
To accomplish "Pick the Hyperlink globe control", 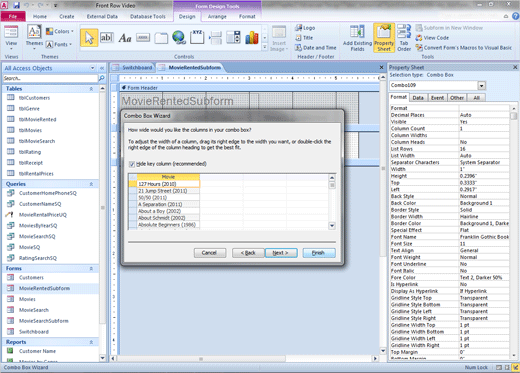I will click(179, 37).
